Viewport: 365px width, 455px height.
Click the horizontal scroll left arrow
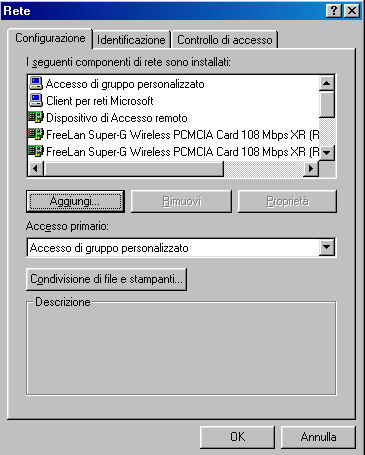pos(36,169)
